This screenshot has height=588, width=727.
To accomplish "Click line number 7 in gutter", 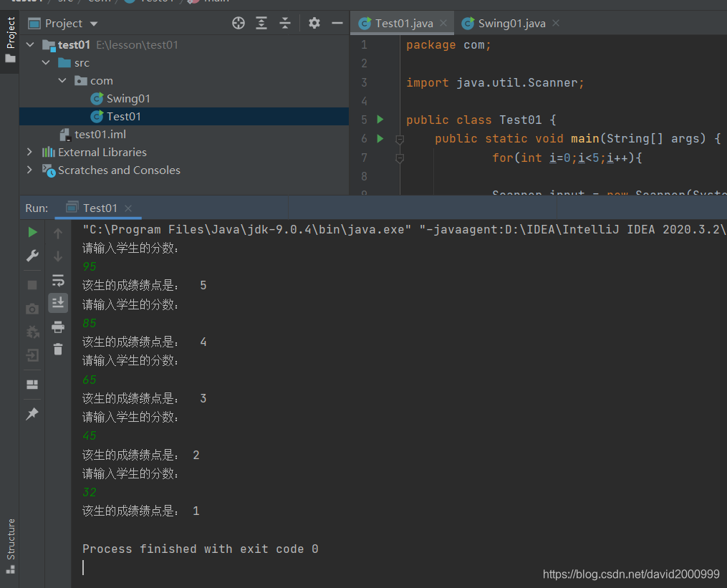I will pos(364,158).
